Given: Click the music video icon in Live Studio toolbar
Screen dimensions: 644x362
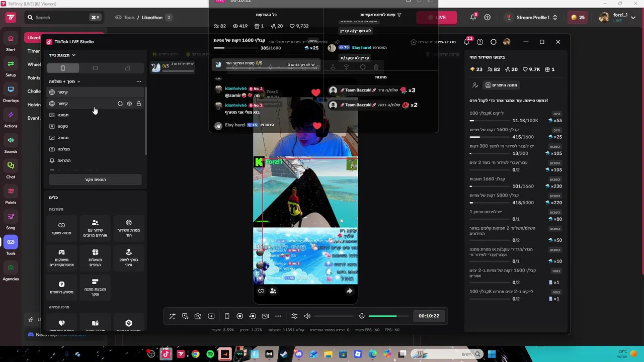Looking at the screenshot, I should [185, 316].
